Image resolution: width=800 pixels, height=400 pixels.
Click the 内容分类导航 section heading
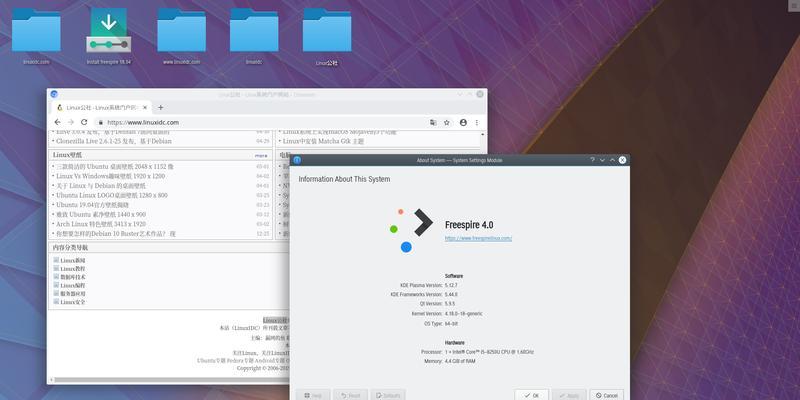click(70, 247)
